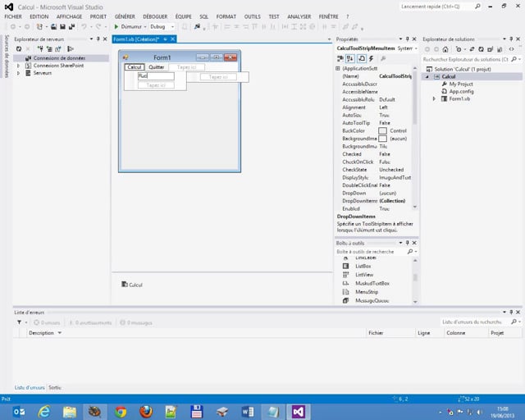This screenshot has width=525, height=420.
Task: Click the Save all files toolbar icon
Action: [71, 26]
